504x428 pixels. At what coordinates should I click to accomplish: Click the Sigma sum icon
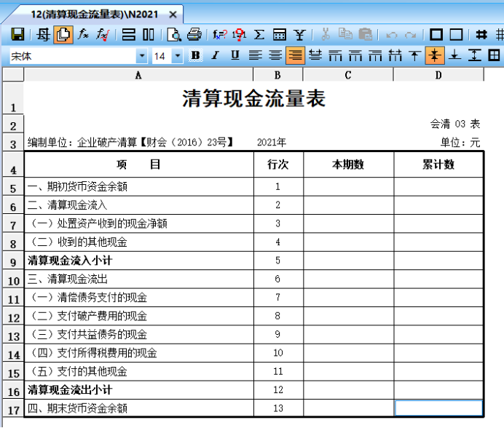[259, 34]
